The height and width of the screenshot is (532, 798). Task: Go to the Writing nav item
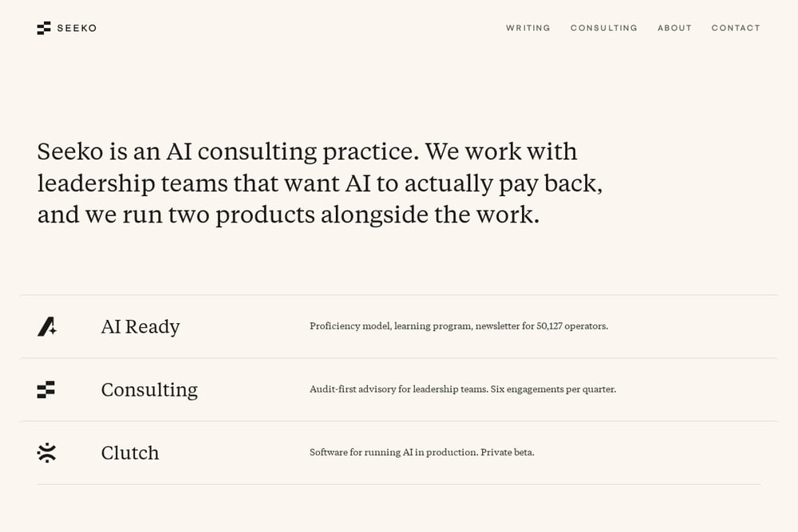click(528, 28)
